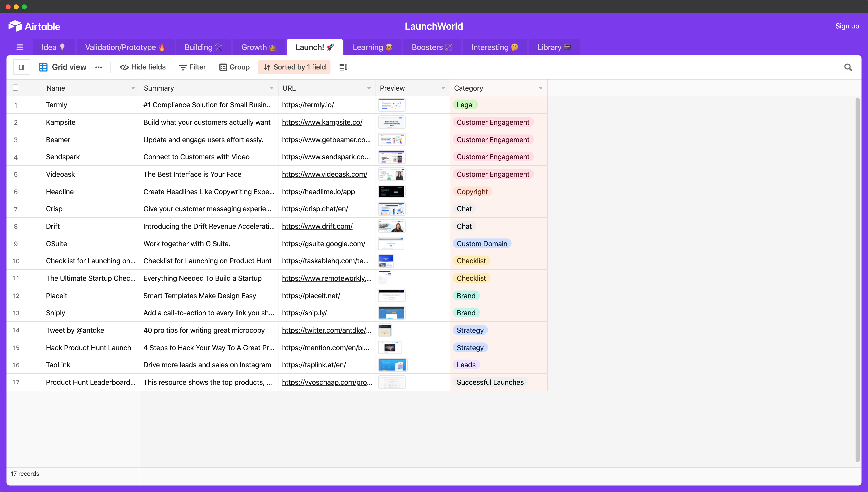Click the Category column header
This screenshot has height=492, width=868.
click(x=498, y=88)
